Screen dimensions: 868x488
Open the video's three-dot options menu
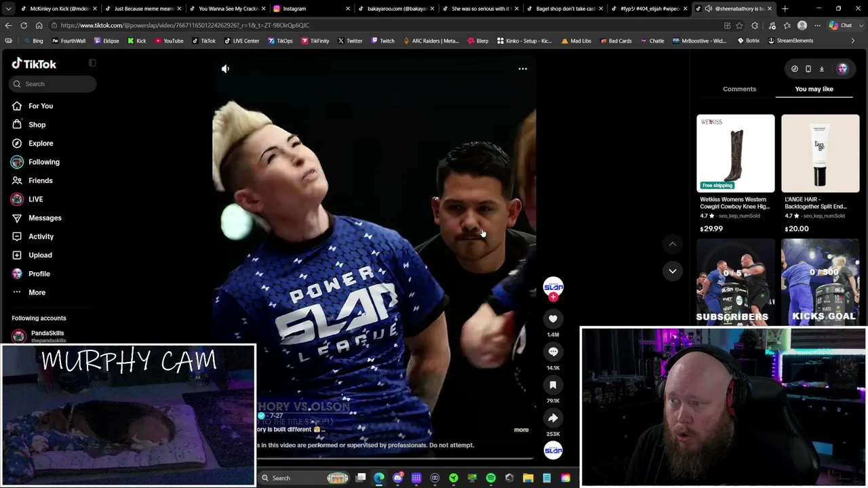[x=523, y=68]
